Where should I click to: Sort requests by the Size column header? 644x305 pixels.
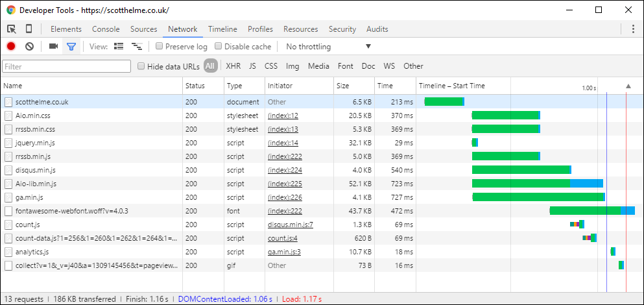[x=343, y=86]
